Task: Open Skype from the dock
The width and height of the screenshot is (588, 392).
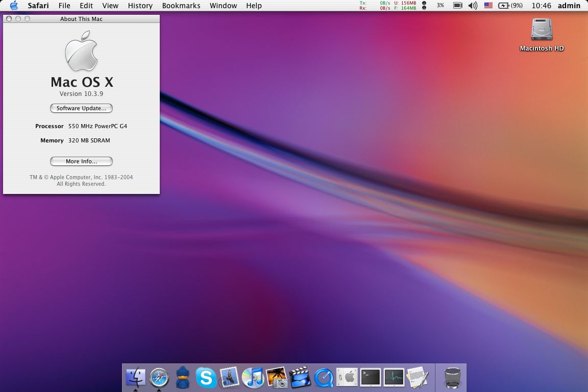Action: pyautogui.click(x=206, y=378)
